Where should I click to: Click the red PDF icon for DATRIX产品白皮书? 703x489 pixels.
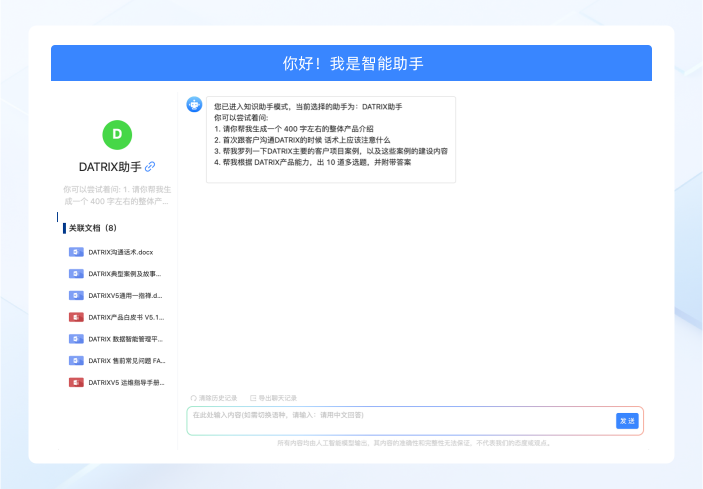pyautogui.click(x=76, y=317)
